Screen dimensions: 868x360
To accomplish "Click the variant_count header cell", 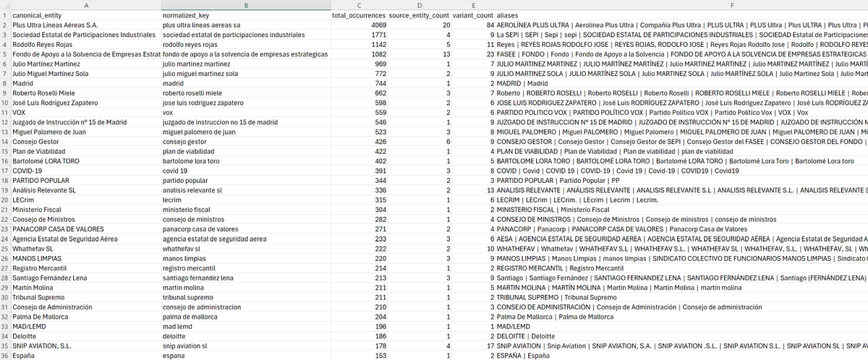I will [472, 15].
